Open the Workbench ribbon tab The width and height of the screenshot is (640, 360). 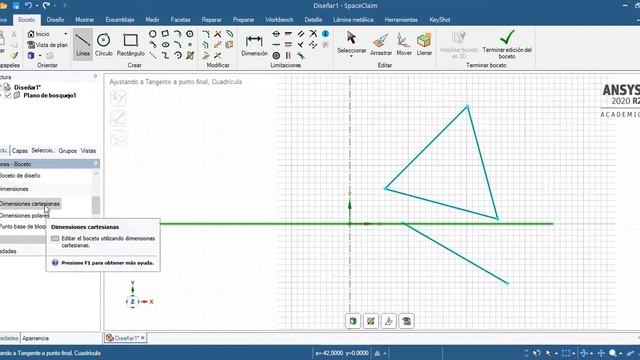coord(279,20)
